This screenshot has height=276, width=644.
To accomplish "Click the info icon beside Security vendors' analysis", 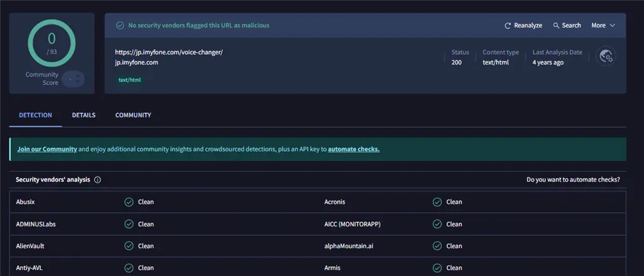I will [97, 180].
